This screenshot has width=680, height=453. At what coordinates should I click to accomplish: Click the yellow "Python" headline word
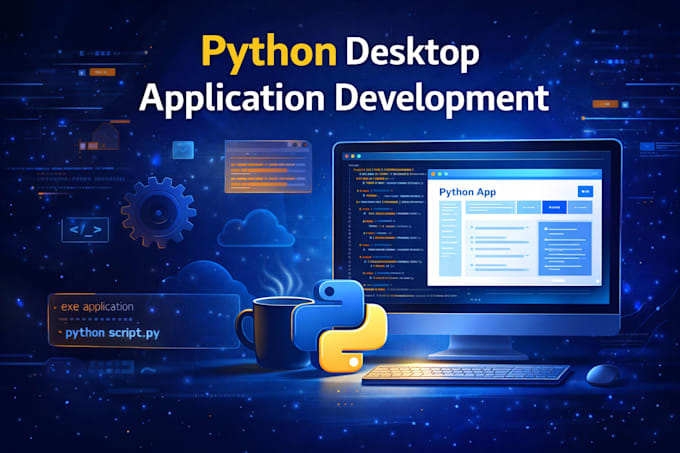coord(269,52)
